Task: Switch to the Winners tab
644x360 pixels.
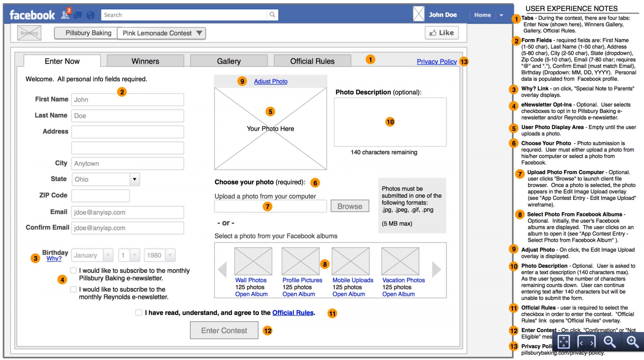Action: tap(145, 61)
